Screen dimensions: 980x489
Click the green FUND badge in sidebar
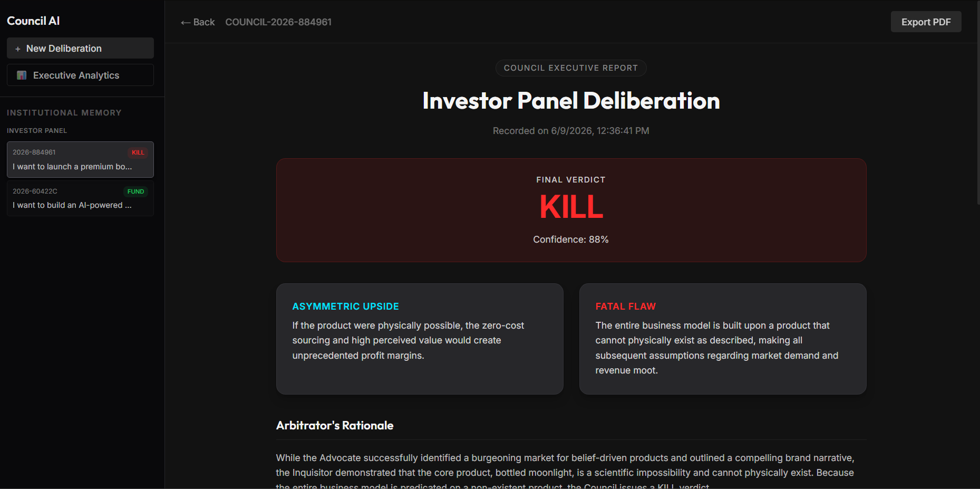135,191
